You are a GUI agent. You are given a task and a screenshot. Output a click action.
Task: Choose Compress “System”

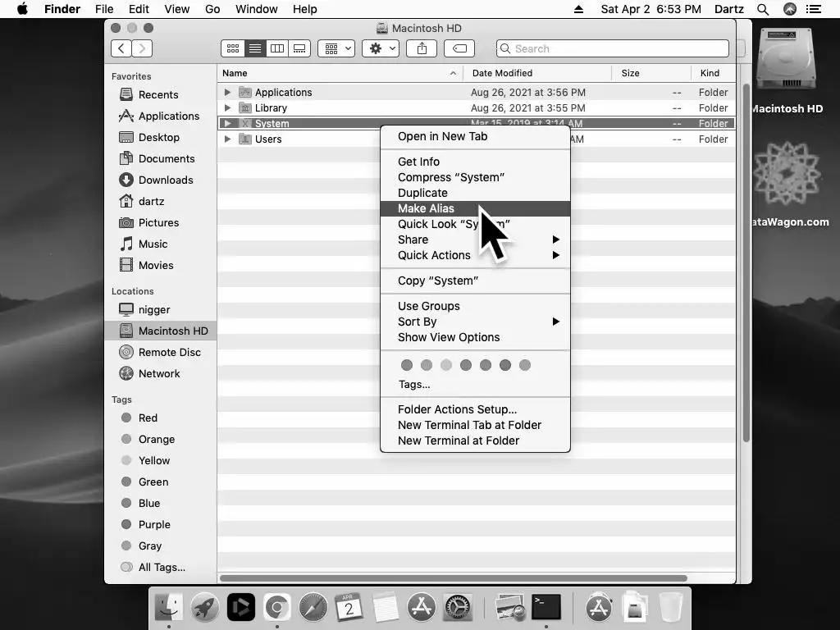click(475, 177)
